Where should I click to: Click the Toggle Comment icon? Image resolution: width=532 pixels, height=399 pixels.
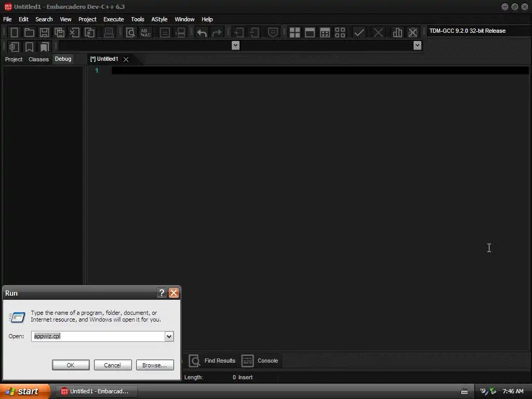click(x=273, y=33)
